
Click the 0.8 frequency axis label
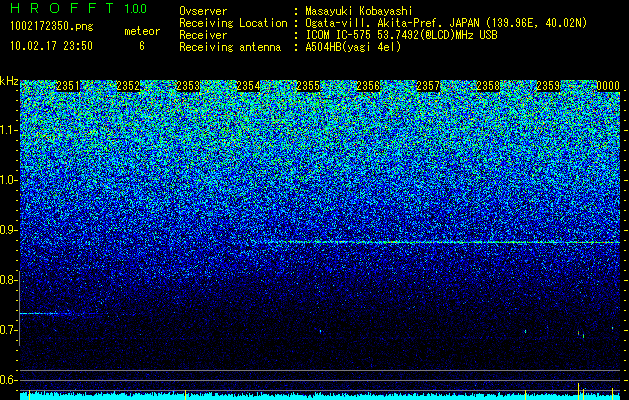[x=9, y=280]
